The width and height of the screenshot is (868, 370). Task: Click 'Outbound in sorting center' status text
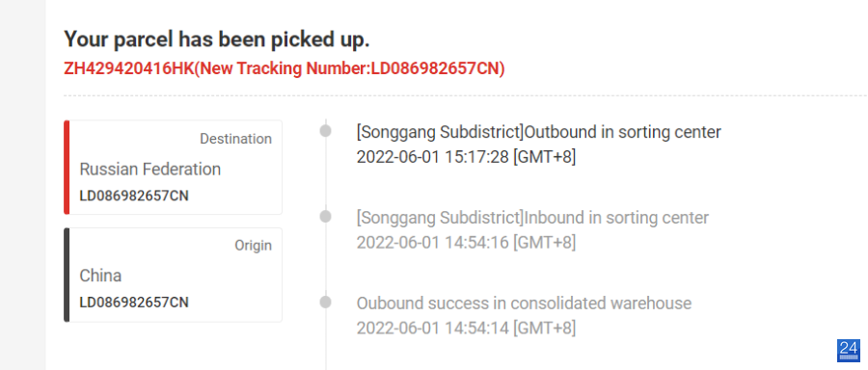pyautogui.click(x=623, y=133)
